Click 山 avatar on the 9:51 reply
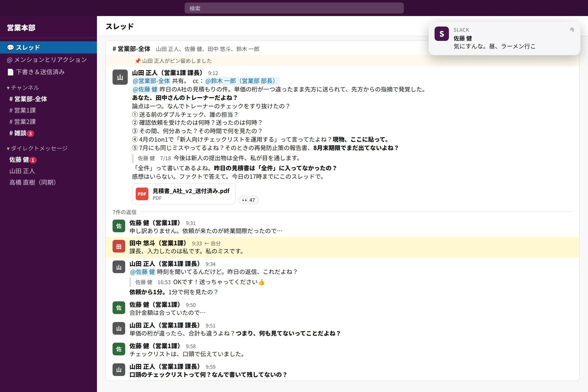Screen dimensions: 588x392 [x=119, y=329]
